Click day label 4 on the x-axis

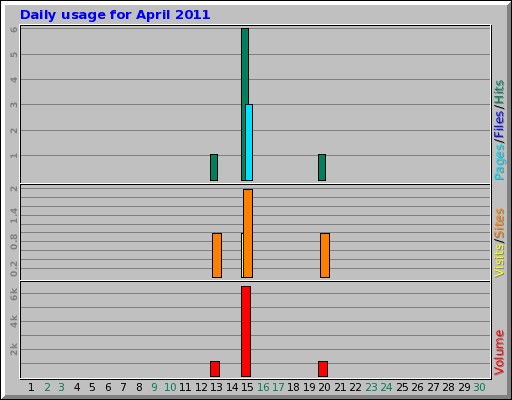pos(77,387)
